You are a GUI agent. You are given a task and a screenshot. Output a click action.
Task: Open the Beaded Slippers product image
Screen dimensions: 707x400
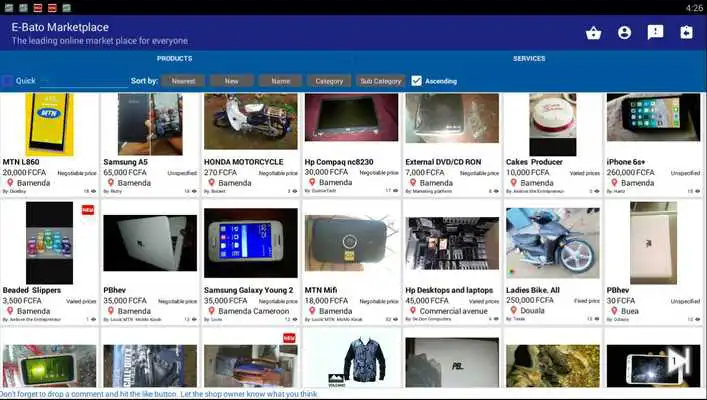click(x=50, y=243)
